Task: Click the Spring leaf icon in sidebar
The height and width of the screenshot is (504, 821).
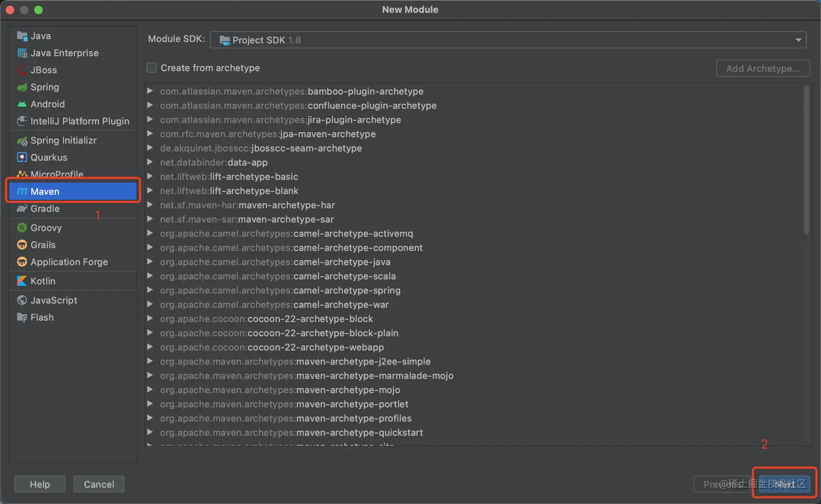Action: click(x=22, y=87)
